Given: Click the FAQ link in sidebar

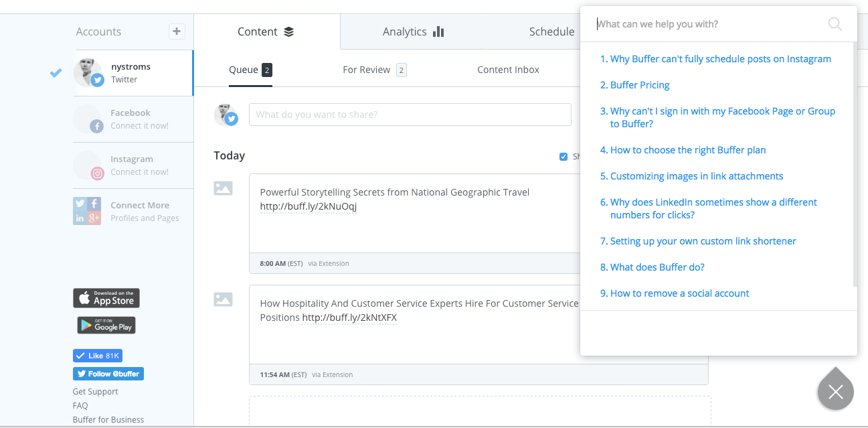Looking at the screenshot, I should 80,406.
